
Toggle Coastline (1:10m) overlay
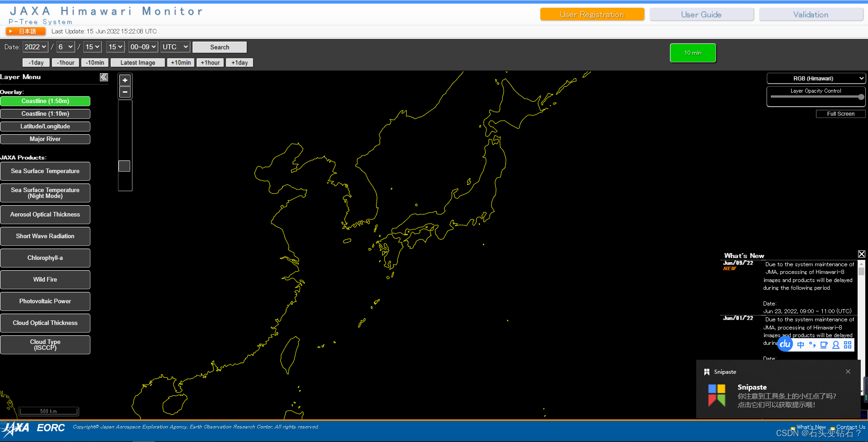(x=45, y=114)
